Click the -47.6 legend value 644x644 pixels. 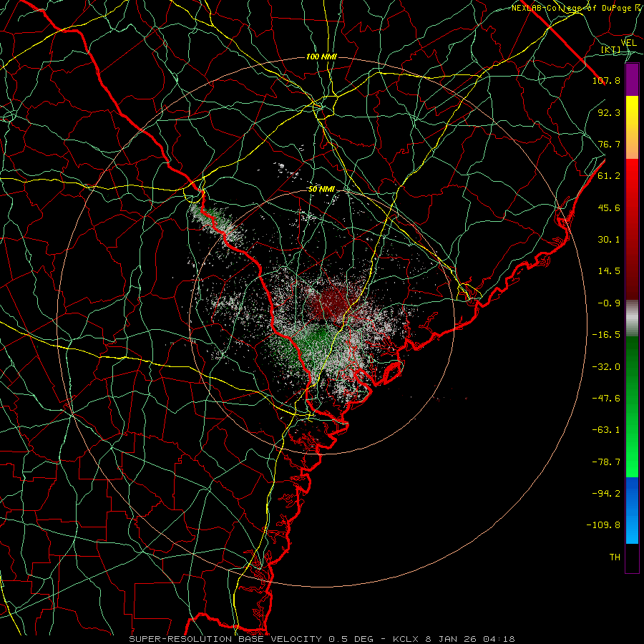(606, 399)
